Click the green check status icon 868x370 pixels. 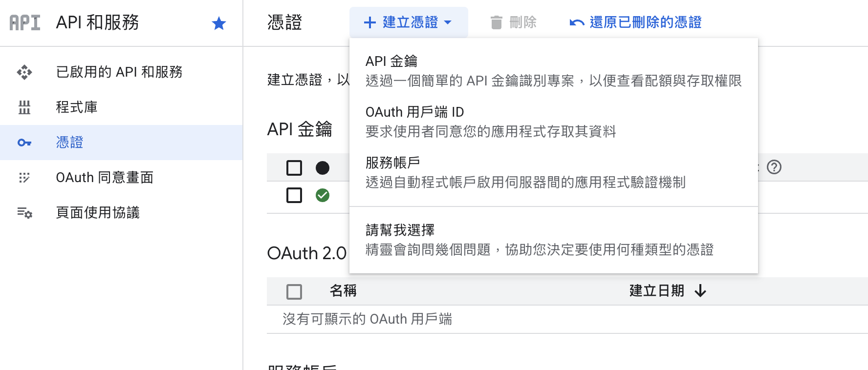tap(323, 195)
